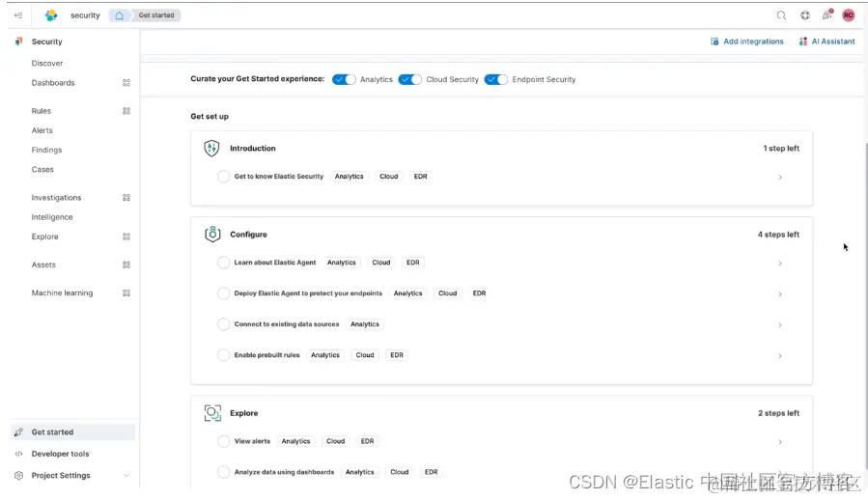This screenshot has height=500, width=868.
Task: Click the Configure "4 steps left" text
Action: pos(778,235)
